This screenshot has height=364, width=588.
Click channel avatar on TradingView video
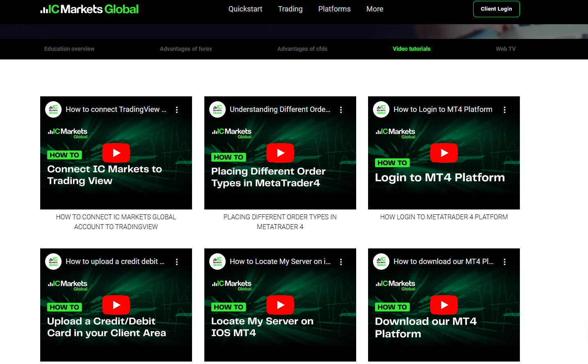pos(53,109)
